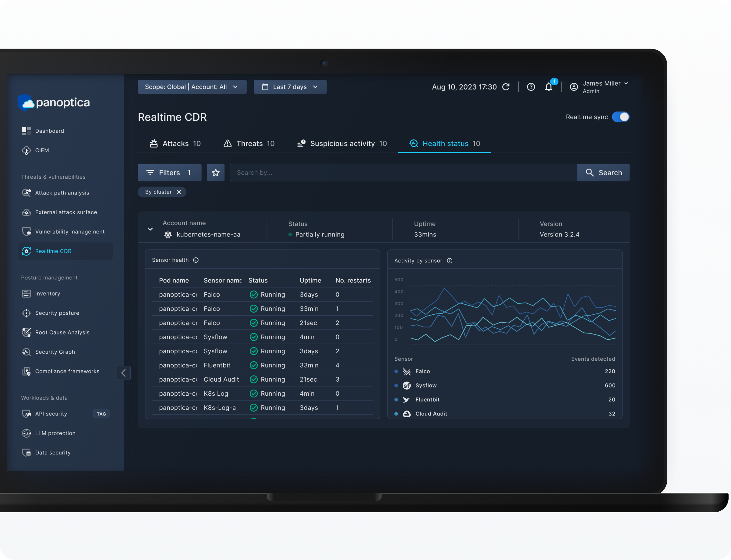The width and height of the screenshot is (731, 560).
Task: Click the Fluentbit sensor icon in legend
Action: pos(406,400)
